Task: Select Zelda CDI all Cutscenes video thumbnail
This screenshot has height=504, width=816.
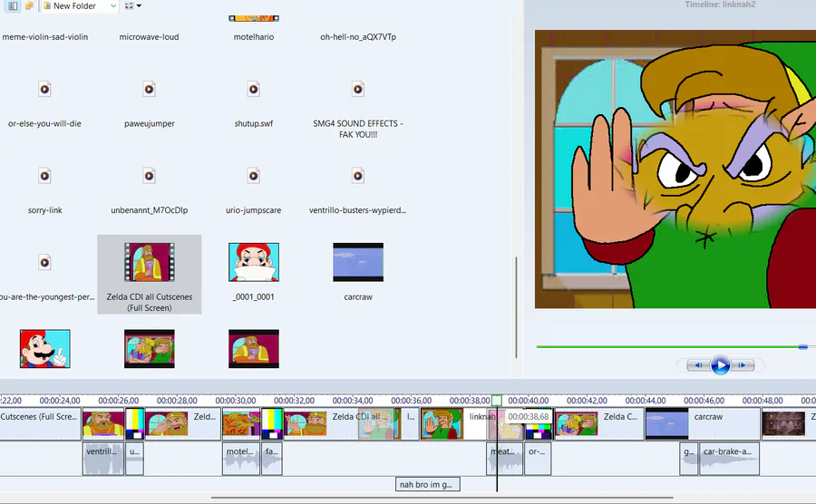Action: point(150,262)
